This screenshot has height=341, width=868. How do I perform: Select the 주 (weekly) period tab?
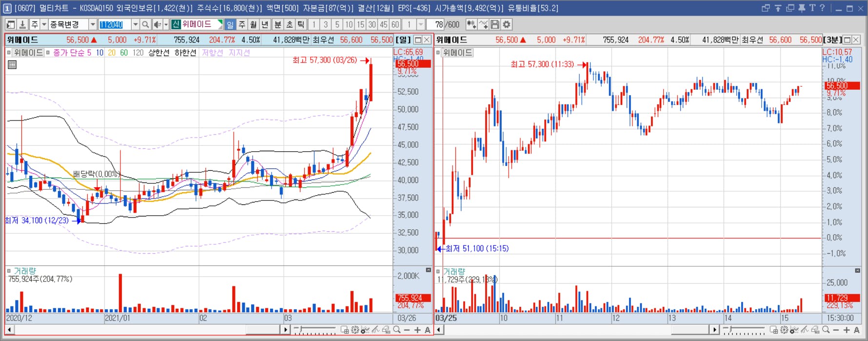(x=242, y=24)
